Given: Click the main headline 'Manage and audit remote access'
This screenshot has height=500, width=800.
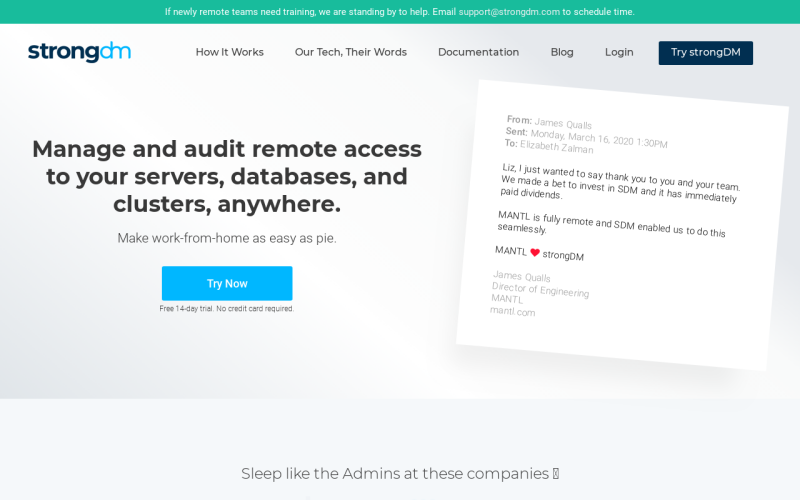Looking at the screenshot, I should [227, 176].
